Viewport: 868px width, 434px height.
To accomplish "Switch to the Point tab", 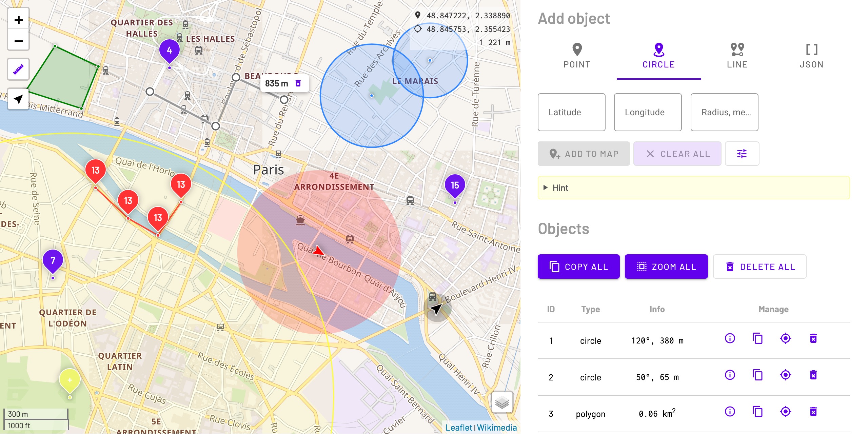I will pos(577,56).
